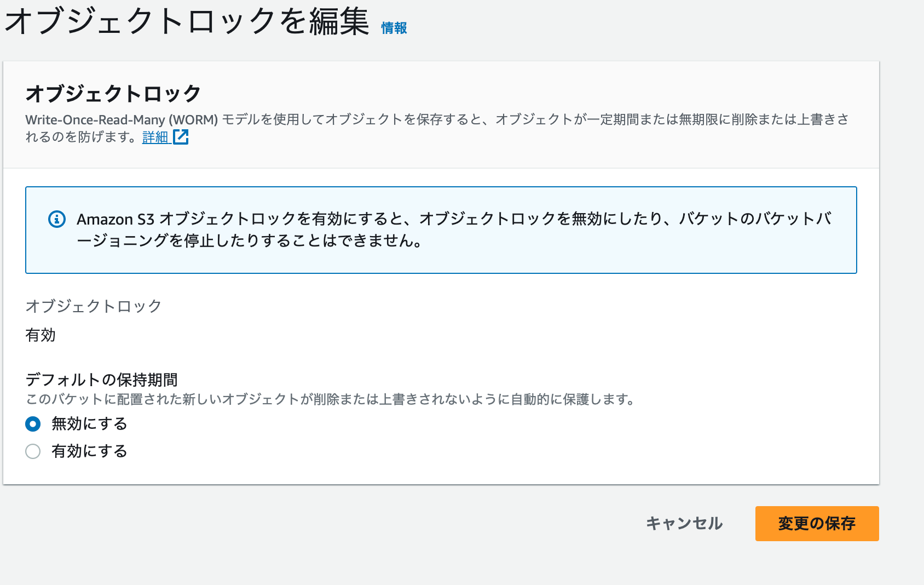Click the 有効にする option label text
Viewport: 924px width, 585px height.
(88, 451)
